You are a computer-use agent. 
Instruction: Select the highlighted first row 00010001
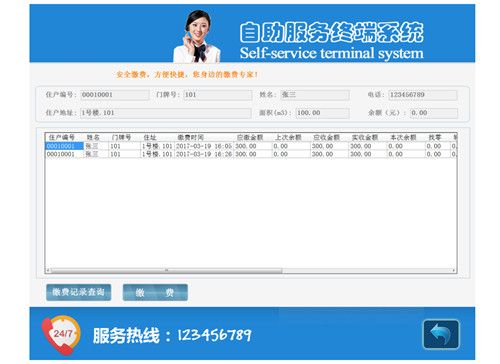point(251,146)
